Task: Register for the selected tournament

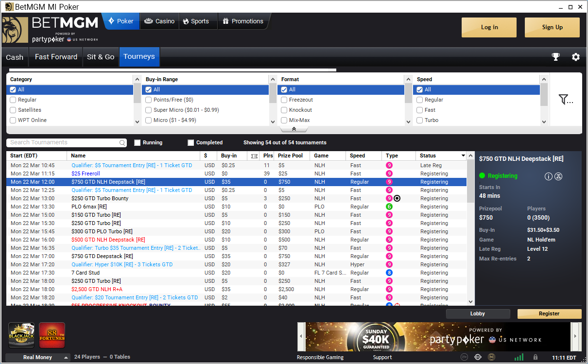Action: 549,314
